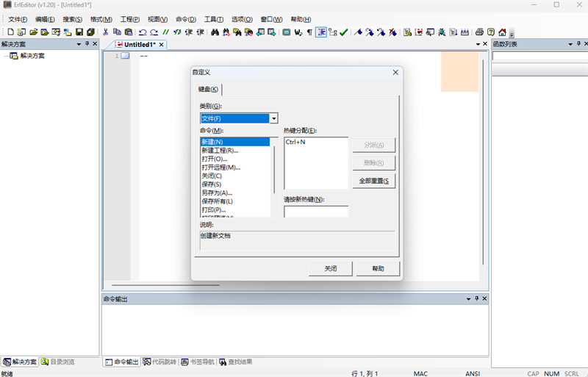Open the 命令输出 panel dropdown arrow

point(468,299)
